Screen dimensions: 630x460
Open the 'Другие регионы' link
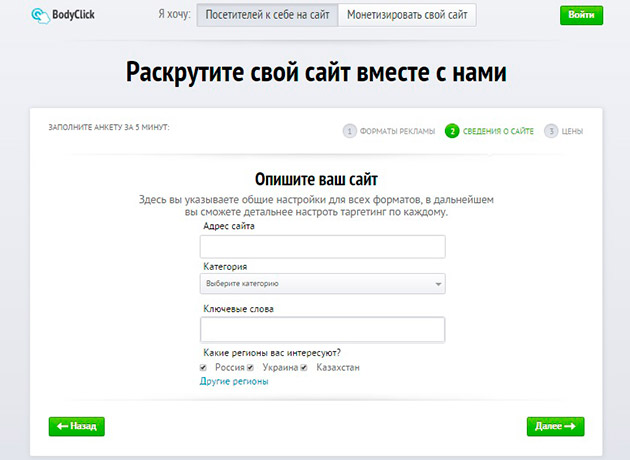click(x=234, y=381)
